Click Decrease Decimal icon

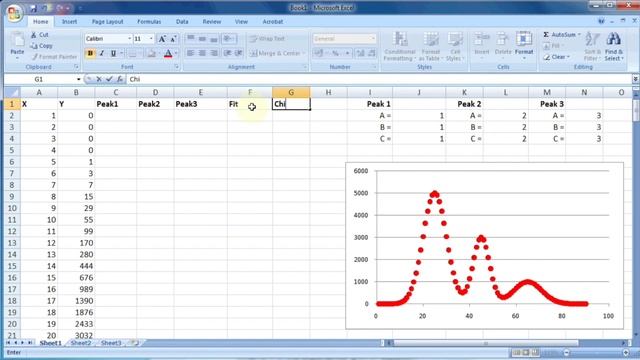click(371, 53)
